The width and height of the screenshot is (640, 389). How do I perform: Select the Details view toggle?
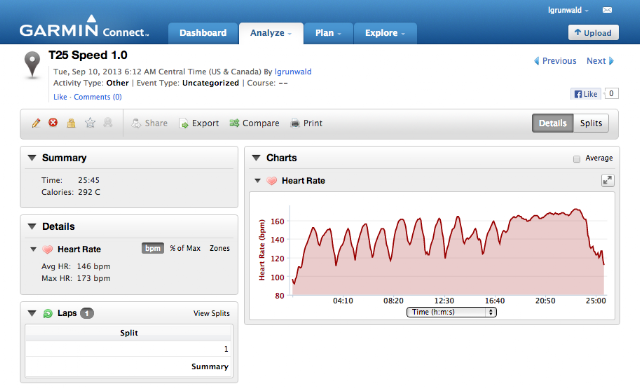click(553, 123)
